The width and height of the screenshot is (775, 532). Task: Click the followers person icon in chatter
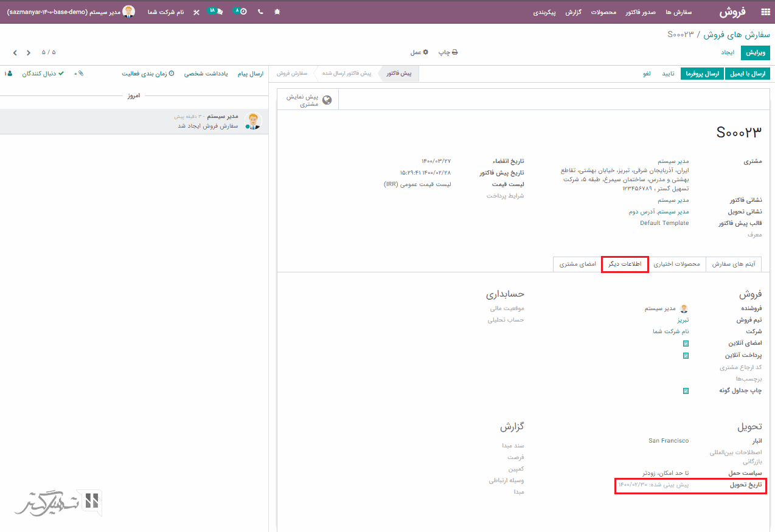pyautogui.click(x=9, y=74)
